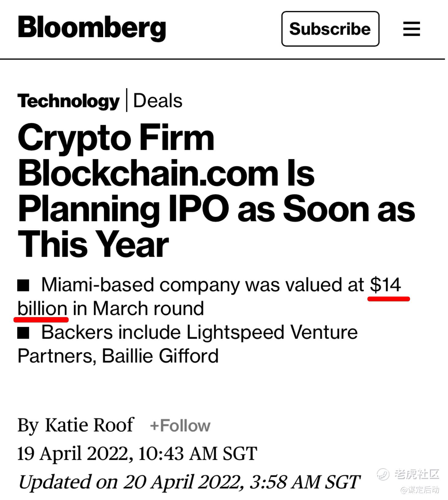Open author Katie Roof's profile
448x500 pixels.
coord(89,425)
